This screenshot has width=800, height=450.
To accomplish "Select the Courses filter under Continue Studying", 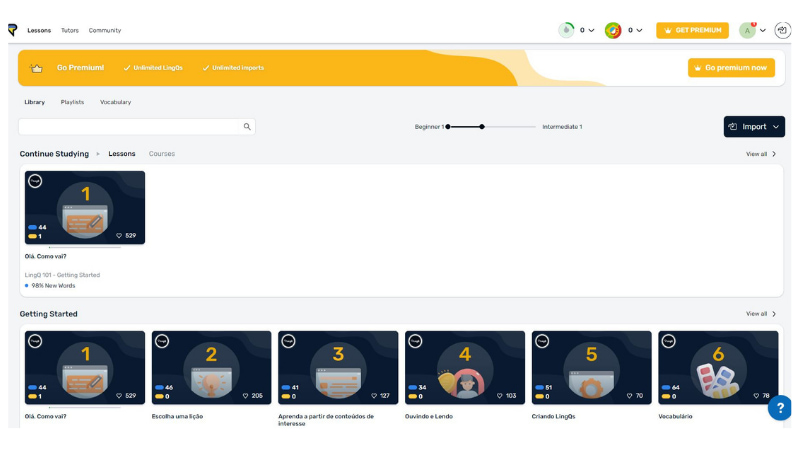I will 162,154.
